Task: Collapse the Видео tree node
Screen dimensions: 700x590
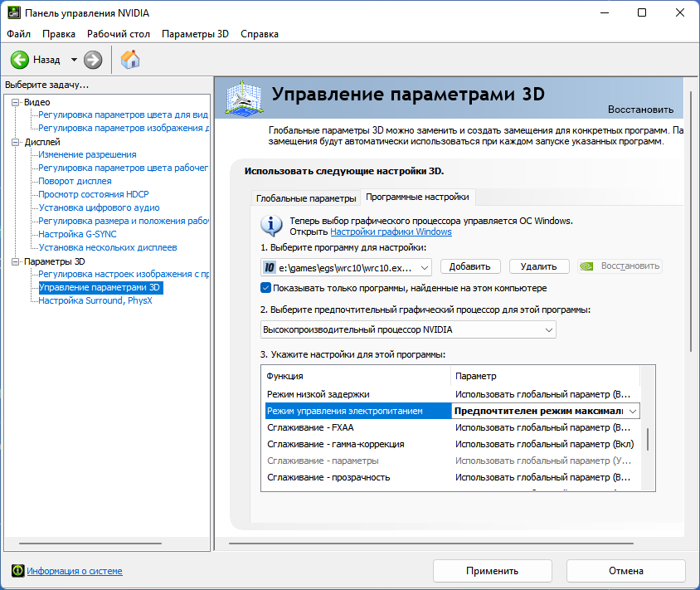Action: (x=16, y=102)
